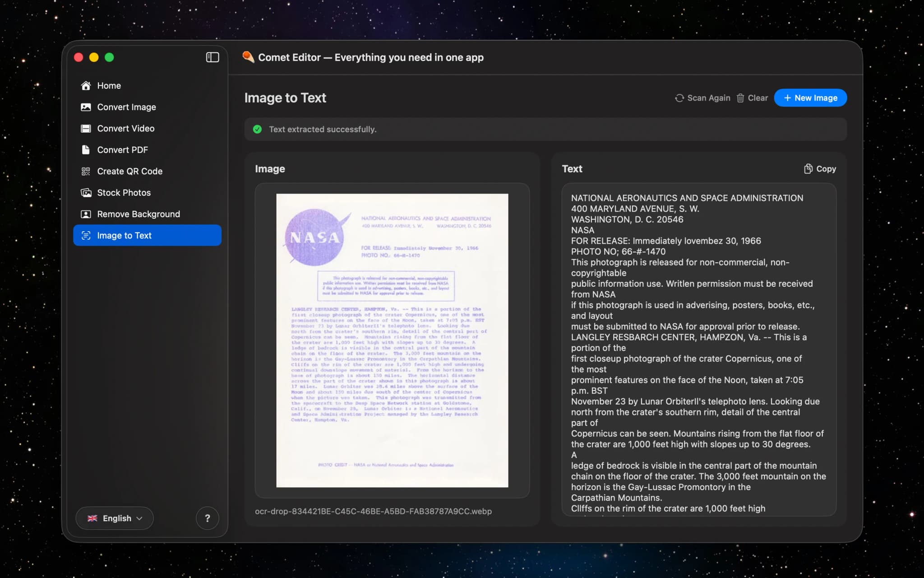
Task: Click Scan Again to re-run OCR
Action: (x=702, y=98)
